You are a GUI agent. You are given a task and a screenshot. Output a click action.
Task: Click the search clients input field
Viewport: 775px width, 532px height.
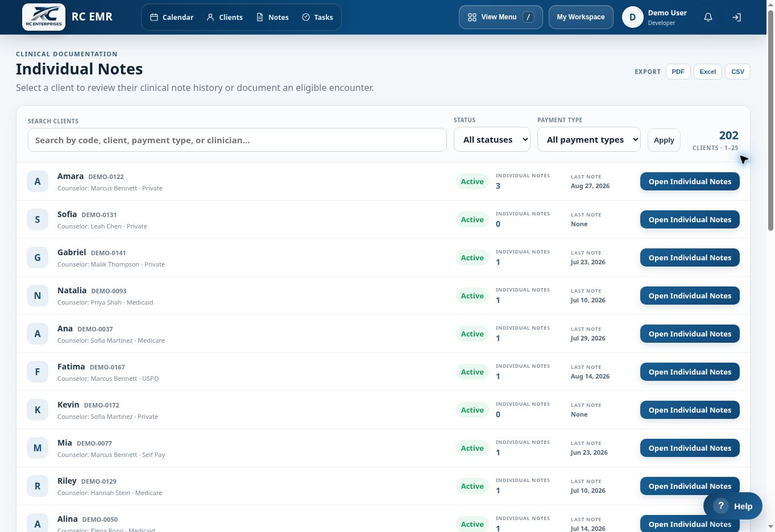(x=237, y=140)
